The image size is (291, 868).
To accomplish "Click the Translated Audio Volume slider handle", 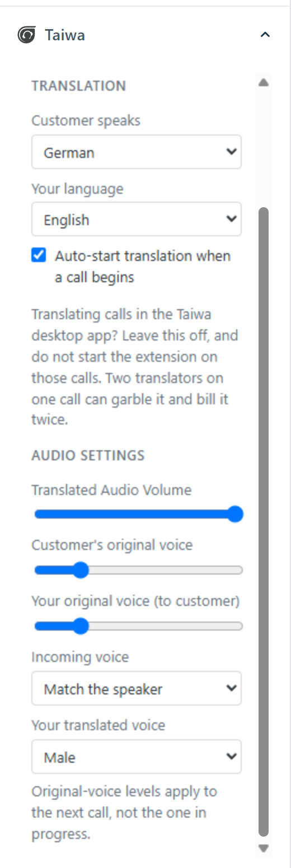I will (x=236, y=514).
